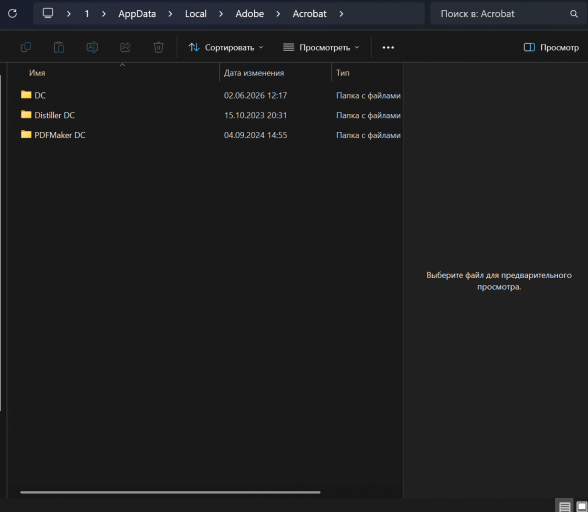Go to AppData in breadcrumb path
Viewport: 588px width, 512px height.
click(x=137, y=14)
